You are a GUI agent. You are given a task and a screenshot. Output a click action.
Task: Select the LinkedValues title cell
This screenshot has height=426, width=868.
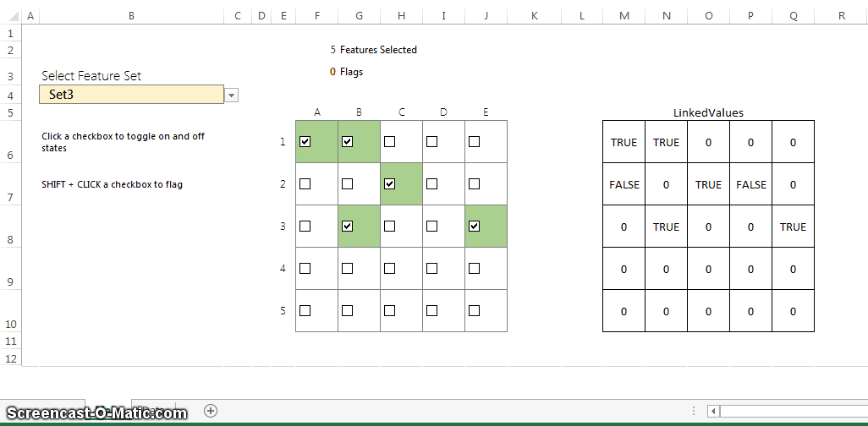(708, 113)
